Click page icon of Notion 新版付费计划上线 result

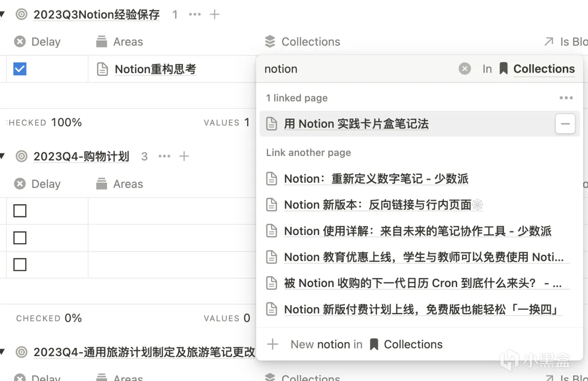(272, 309)
